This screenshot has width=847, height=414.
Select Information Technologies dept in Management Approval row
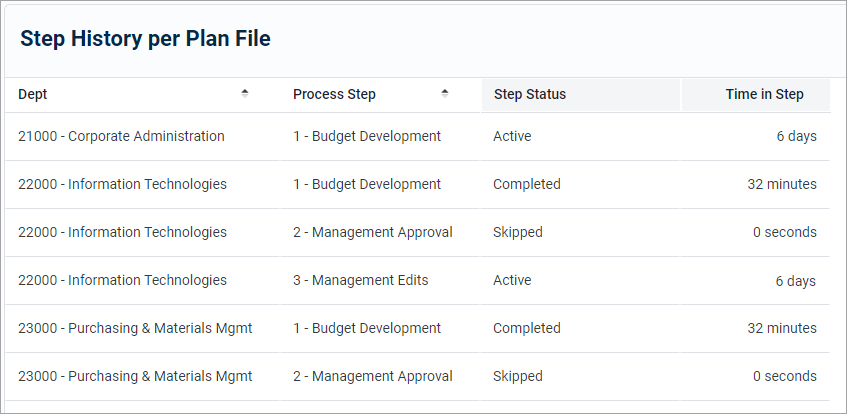122,233
